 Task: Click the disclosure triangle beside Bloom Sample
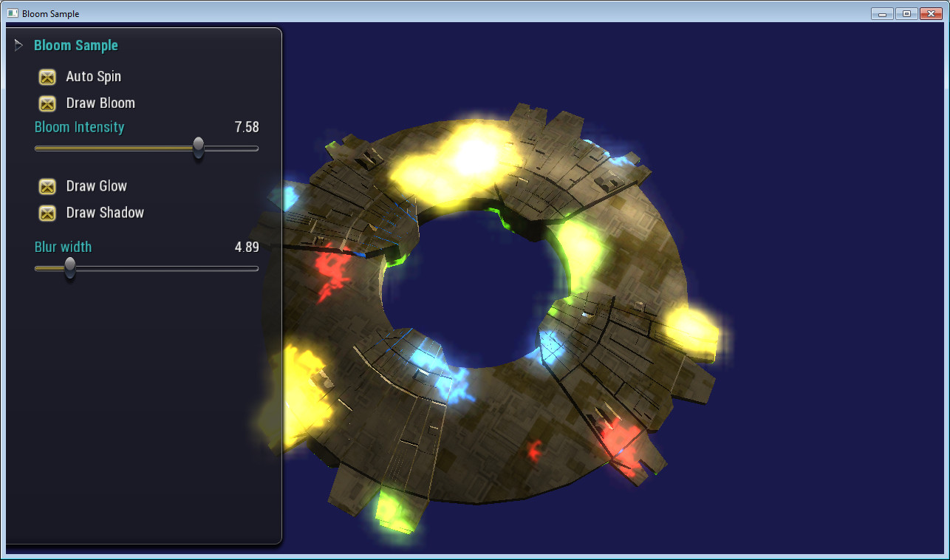[18, 44]
